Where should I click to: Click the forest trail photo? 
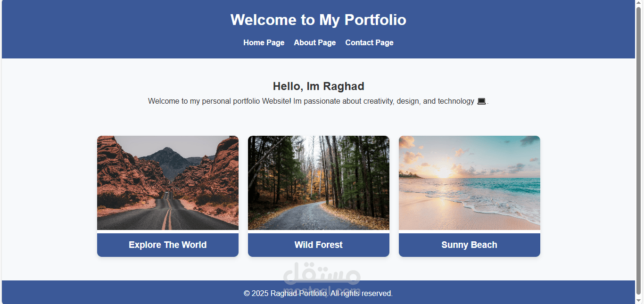[x=318, y=183]
